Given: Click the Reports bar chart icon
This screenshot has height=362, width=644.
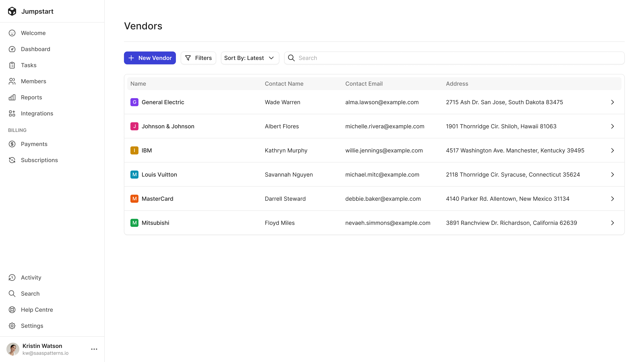Looking at the screenshot, I should (x=12, y=97).
